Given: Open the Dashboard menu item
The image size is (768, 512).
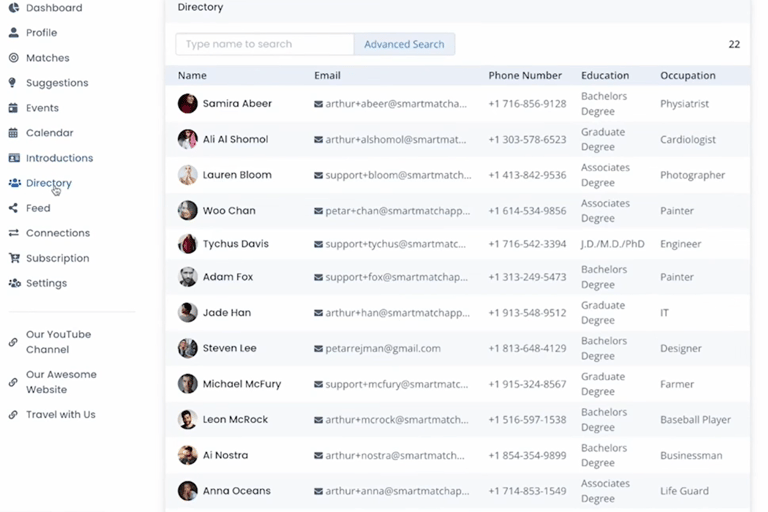Looking at the screenshot, I should [x=54, y=8].
